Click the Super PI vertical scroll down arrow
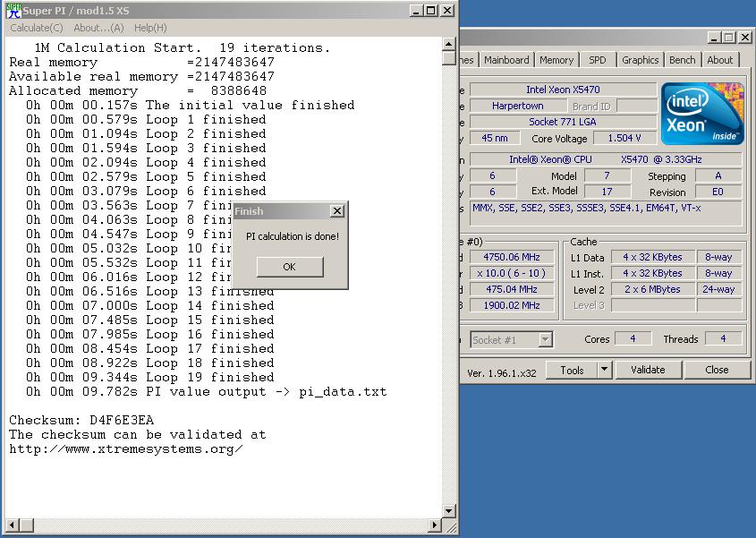756x538 pixels. pos(449,511)
